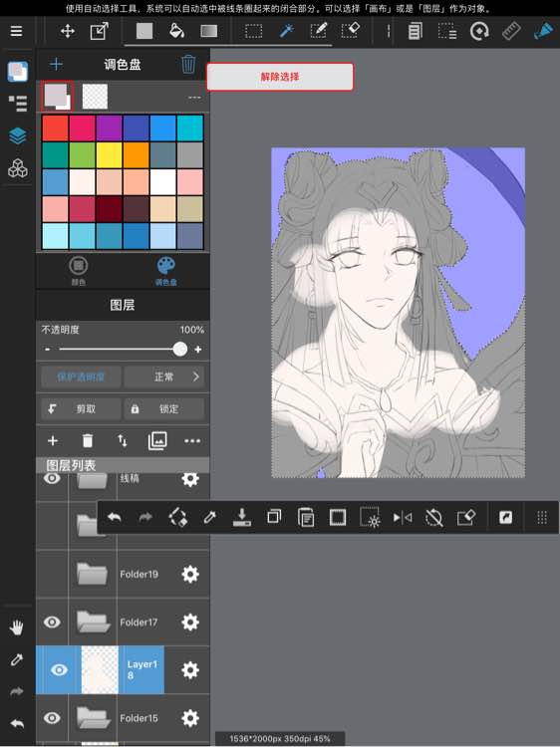
Task: Open settings gear for Folder17
Action: coord(190,622)
